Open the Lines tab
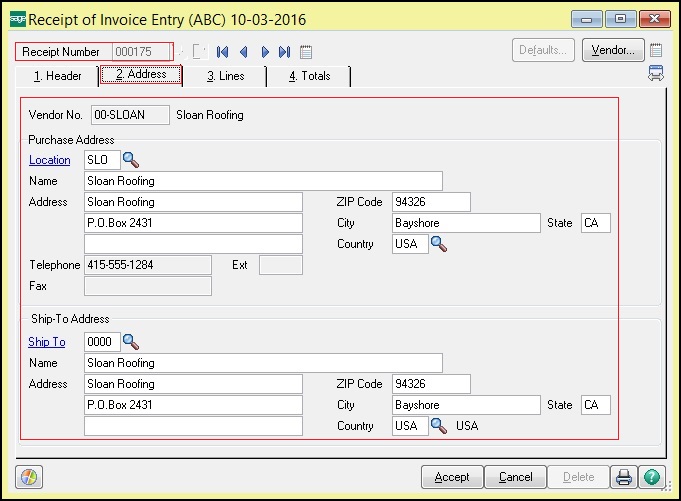 (x=225, y=76)
